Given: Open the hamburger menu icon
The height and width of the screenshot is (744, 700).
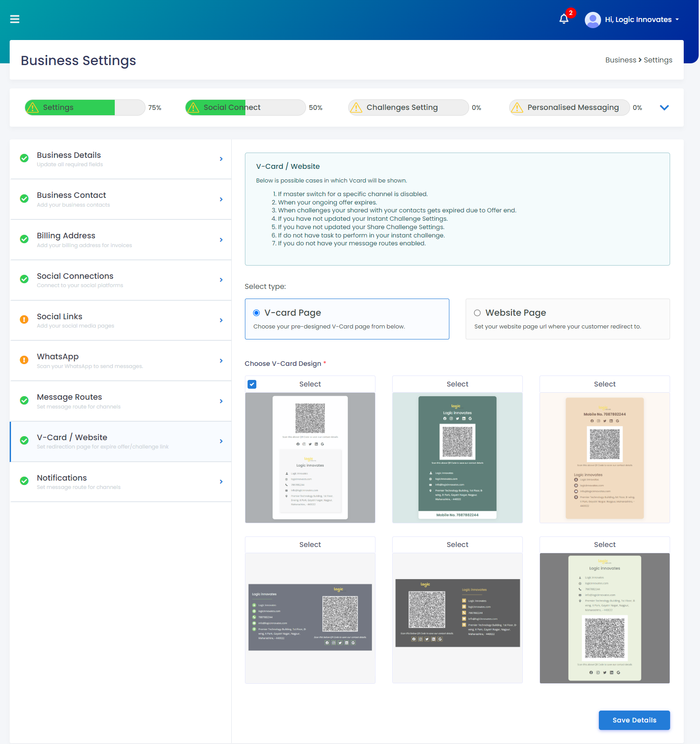Looking at the screenshot, I should pyautogui.click(x=15, y=19).
